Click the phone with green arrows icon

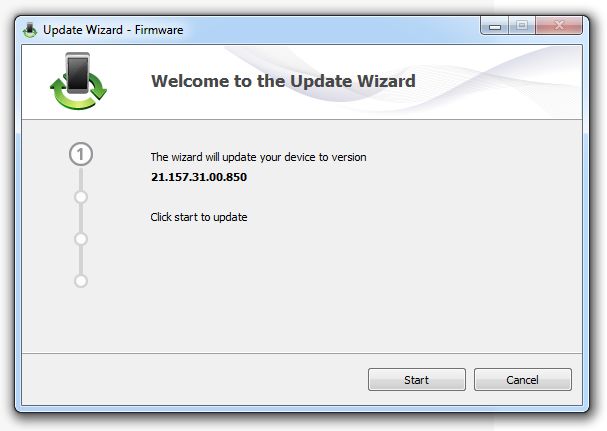[x=78, y=81]
